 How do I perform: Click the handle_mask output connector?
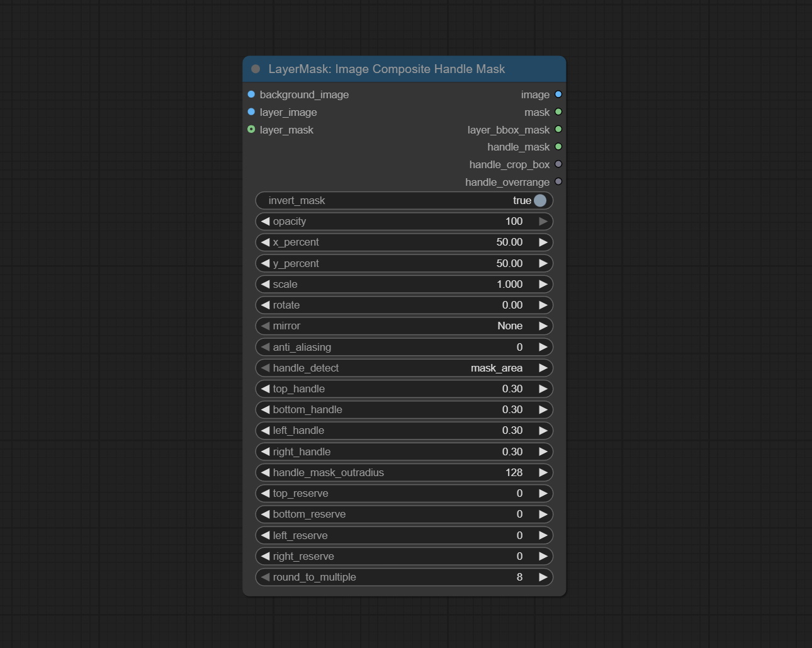558,147
